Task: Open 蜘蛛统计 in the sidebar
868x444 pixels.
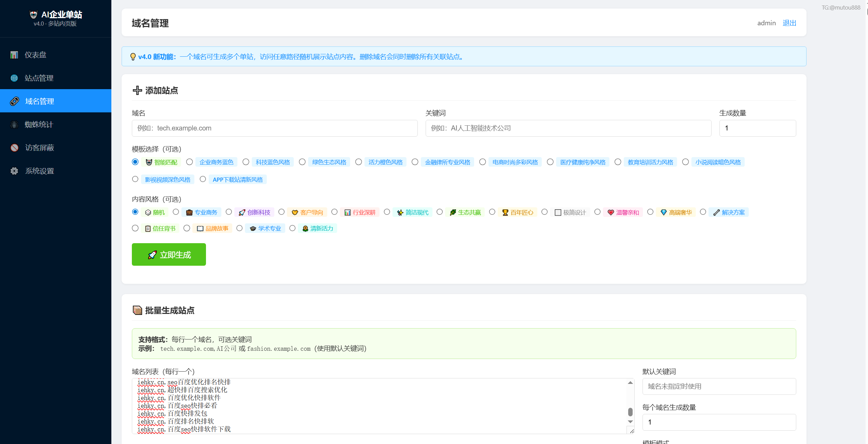Action: [56, 125]
